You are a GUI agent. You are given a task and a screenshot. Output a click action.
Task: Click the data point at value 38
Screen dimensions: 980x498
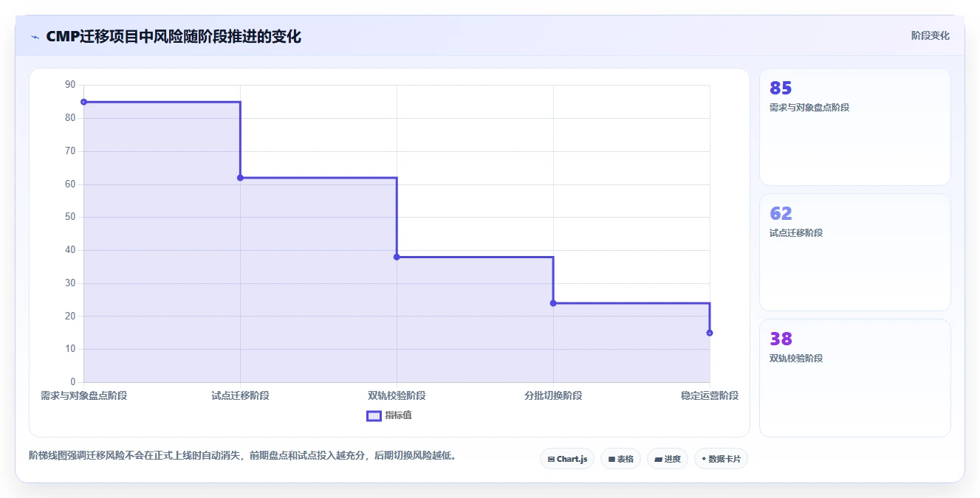coord(397,257)
